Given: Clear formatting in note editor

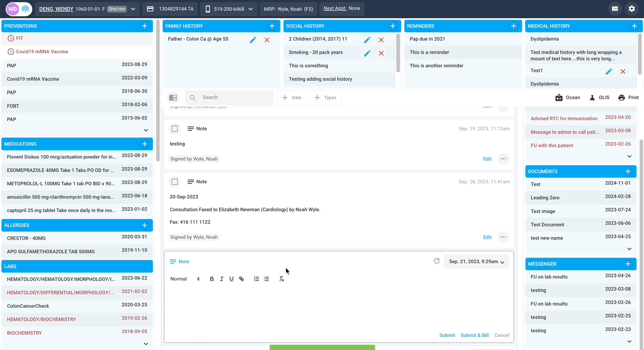Looking at the screenshot, I should (282, 279).
